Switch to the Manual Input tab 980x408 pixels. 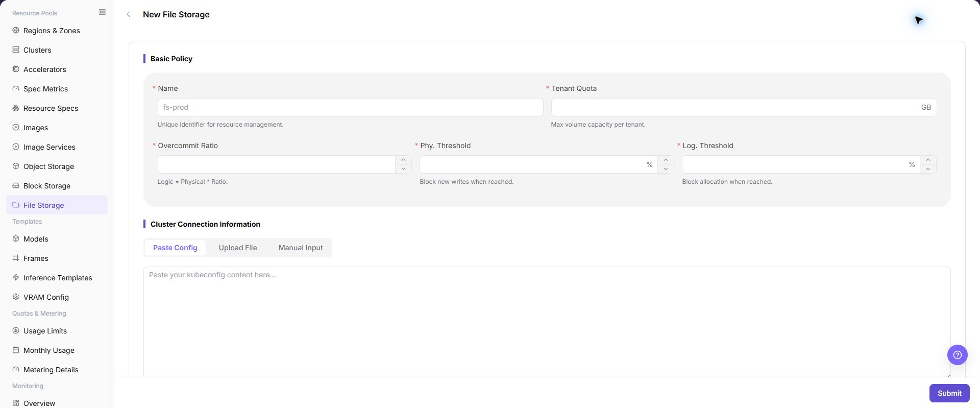(x=301, y=248)
